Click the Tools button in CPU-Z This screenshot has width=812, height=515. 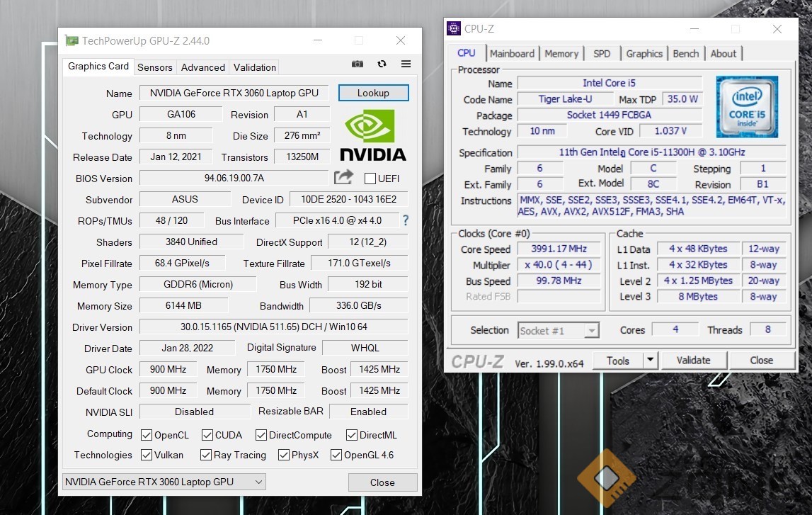coord(618,360)
